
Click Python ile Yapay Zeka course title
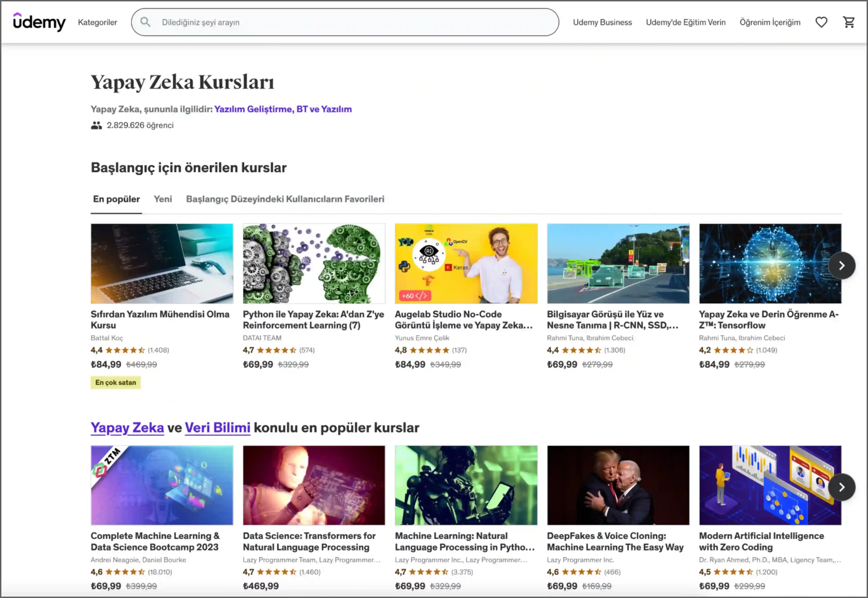(313, 320)
